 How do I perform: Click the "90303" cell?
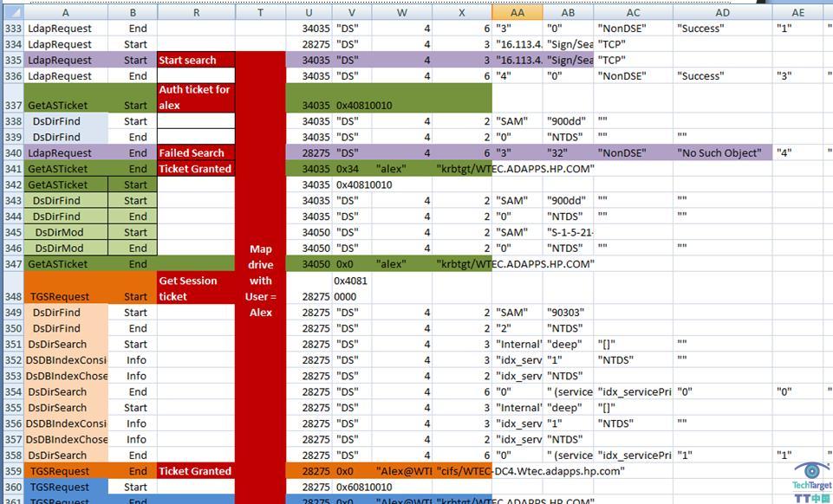tap(569, 312)
